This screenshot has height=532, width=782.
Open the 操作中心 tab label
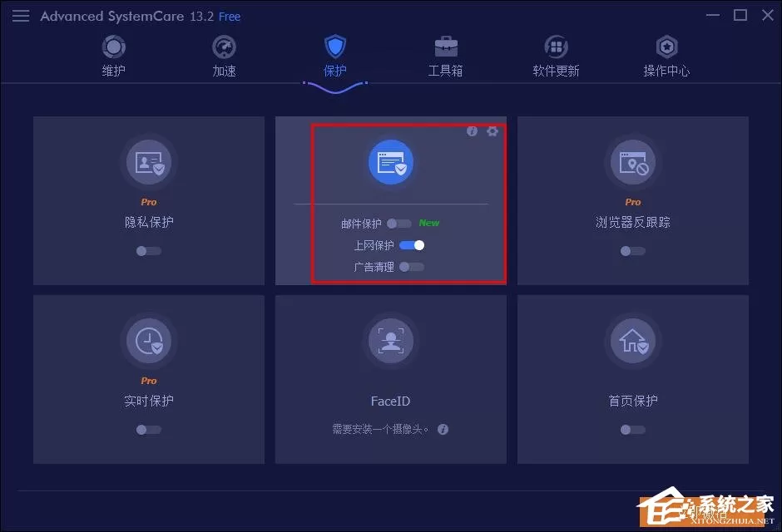(x=667, y=71)
